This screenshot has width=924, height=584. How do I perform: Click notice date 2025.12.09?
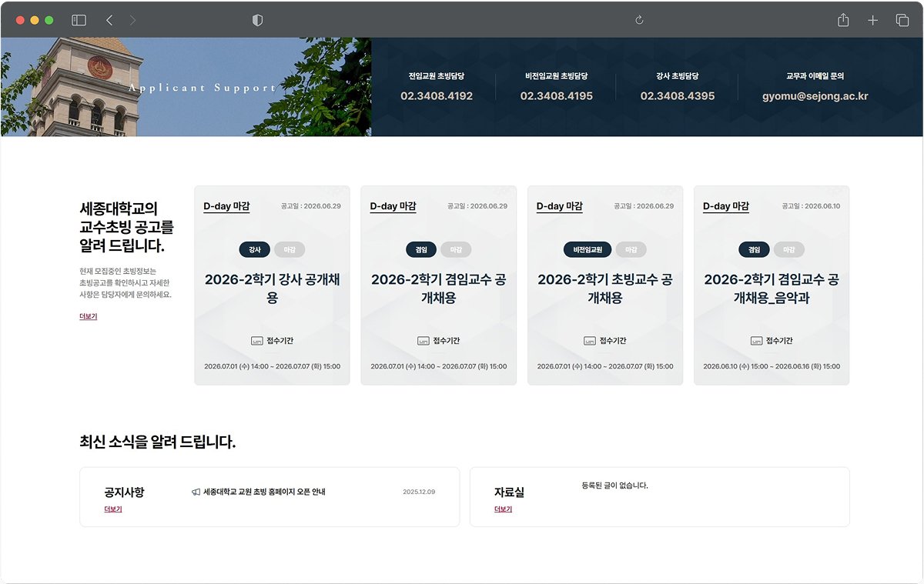pos(419,492)
